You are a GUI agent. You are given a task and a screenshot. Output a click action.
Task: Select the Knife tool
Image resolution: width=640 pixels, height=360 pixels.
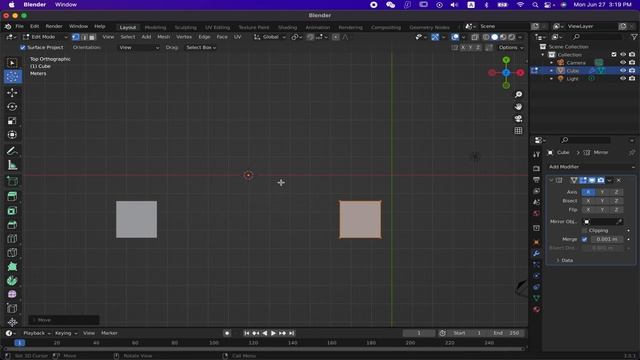pos(12,253)
